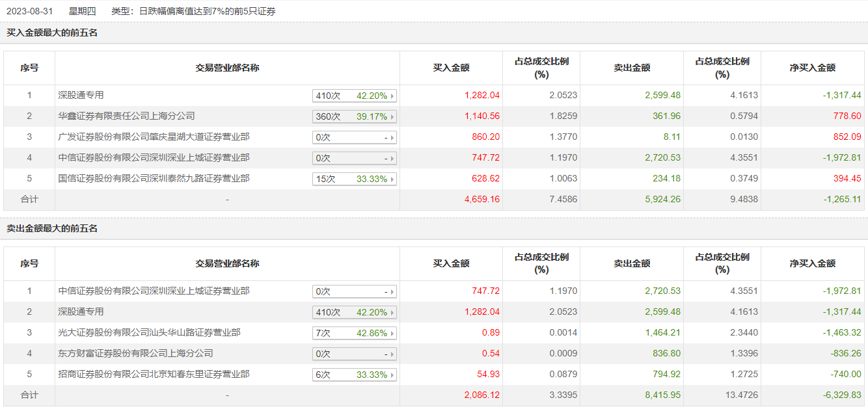Open 华鑫证券有限责任公司上海分公司 link

[x=126, y=116]
